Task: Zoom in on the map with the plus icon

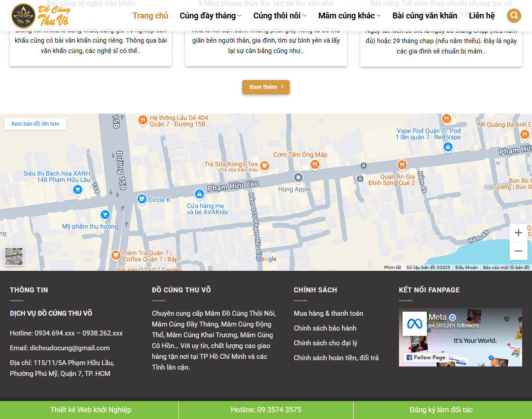Action: 519,232
